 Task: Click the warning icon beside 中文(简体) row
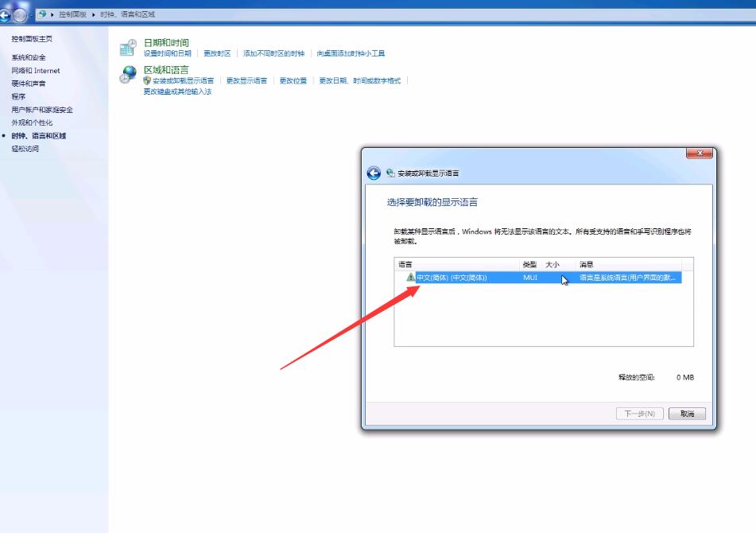[410, 278]
